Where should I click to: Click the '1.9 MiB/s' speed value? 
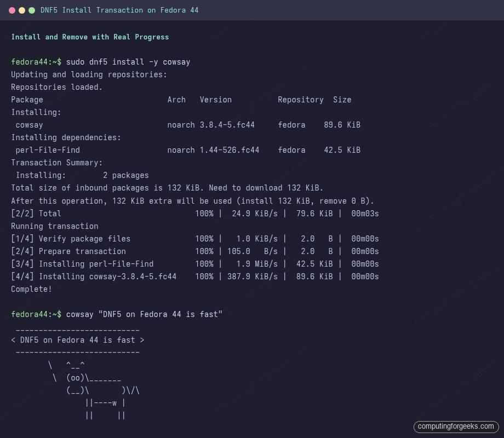257,264
